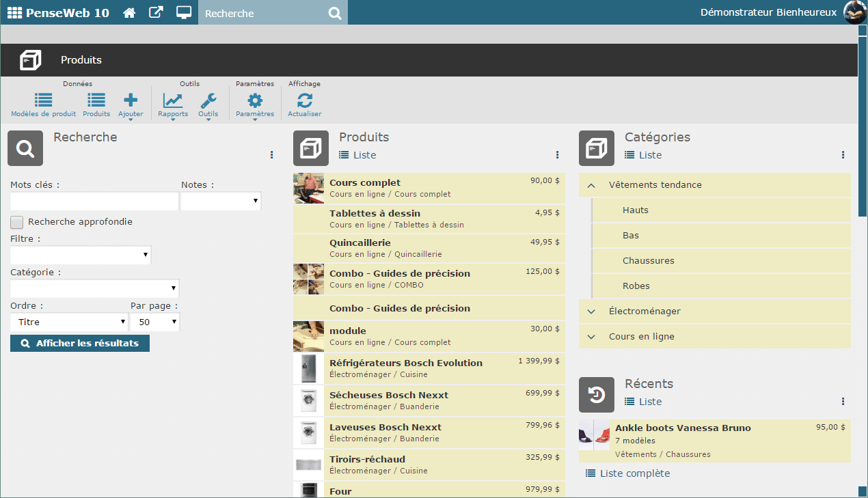Expand the Électroménager category

click(x=592, y=312)
